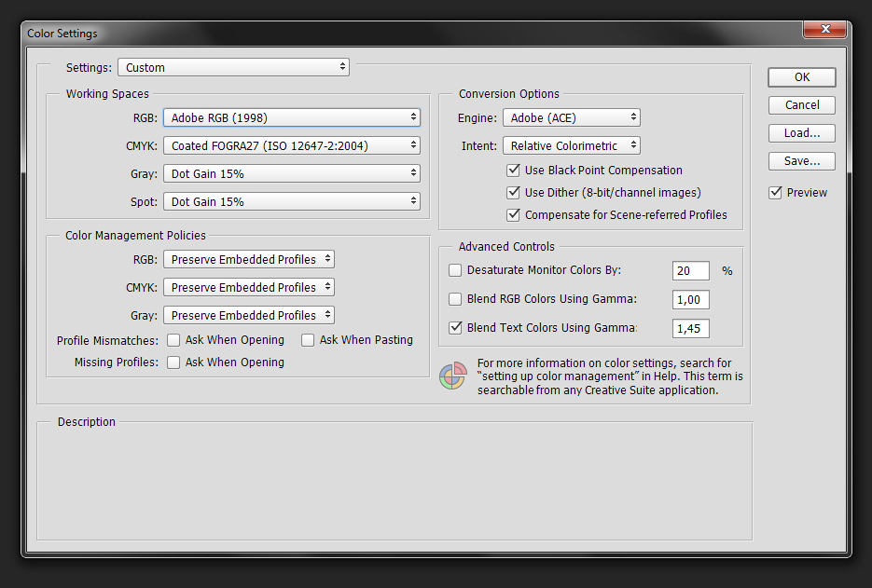Click the Save... button
The height and width of the screenshot is (588, 872).
point(801,161)
